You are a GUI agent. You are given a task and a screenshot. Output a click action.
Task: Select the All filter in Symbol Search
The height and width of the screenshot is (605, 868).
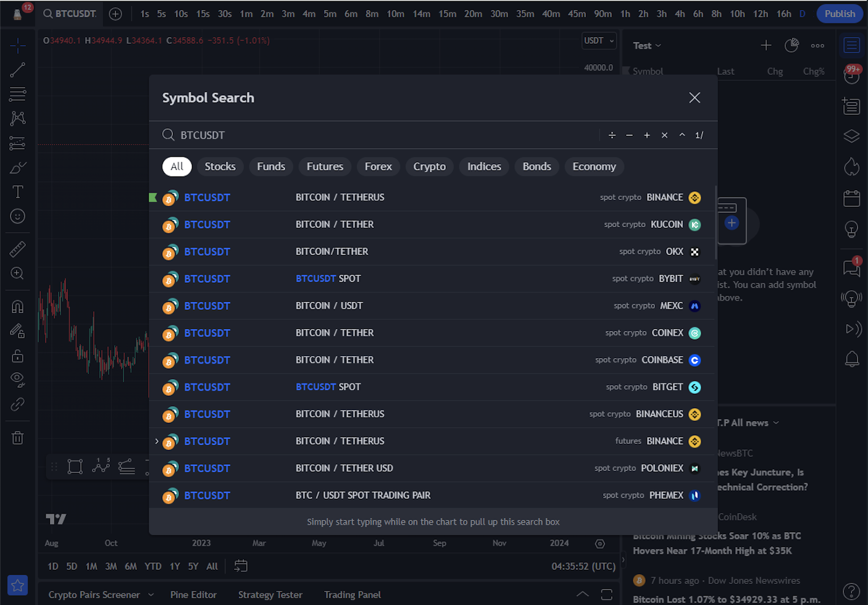[177, 167]
